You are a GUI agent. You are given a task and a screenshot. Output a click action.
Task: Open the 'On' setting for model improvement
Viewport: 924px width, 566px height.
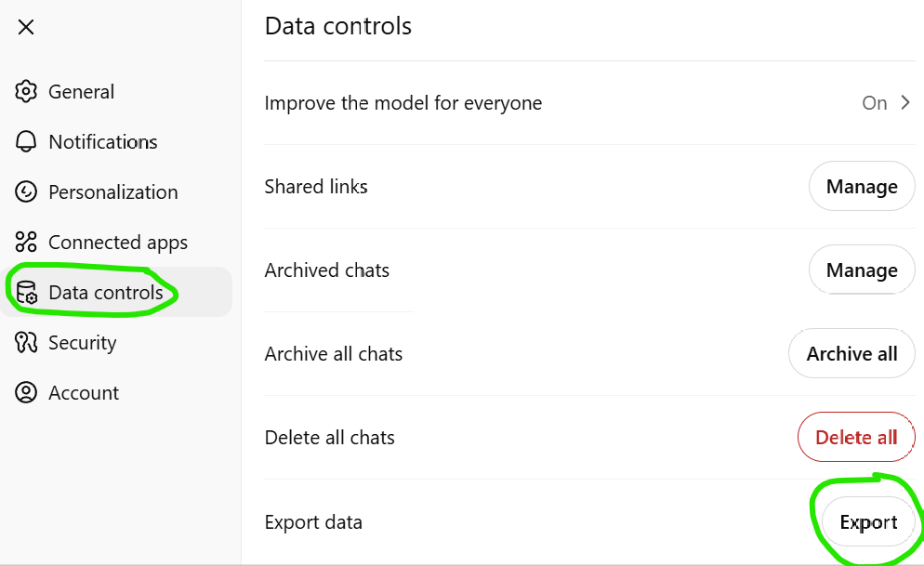[875, 103]
